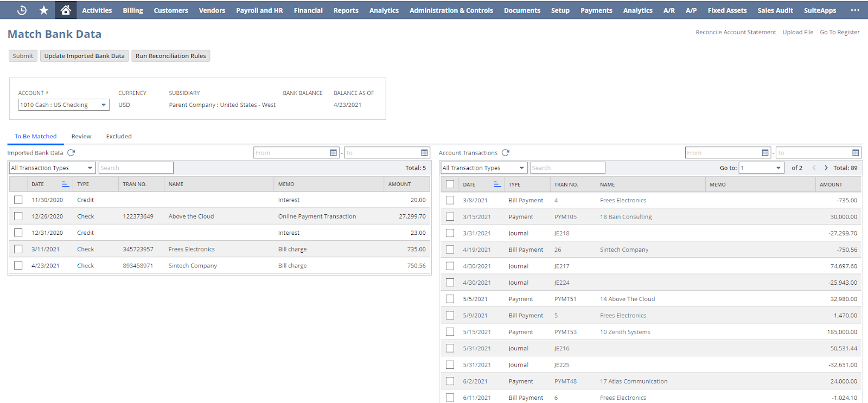The height and width of the screenshot is (403, 868).
Task: Click the Account Transactions search field
Action: 567,168
